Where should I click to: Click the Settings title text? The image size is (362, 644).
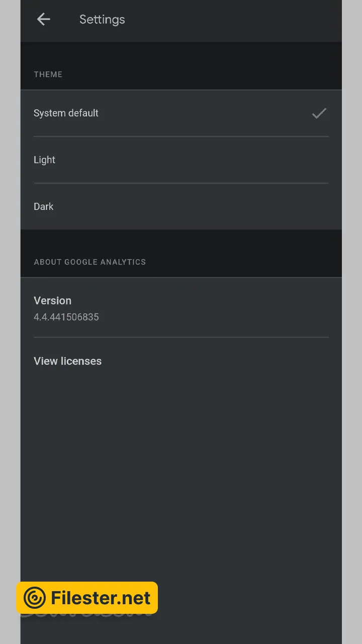(x=102, y=20)
